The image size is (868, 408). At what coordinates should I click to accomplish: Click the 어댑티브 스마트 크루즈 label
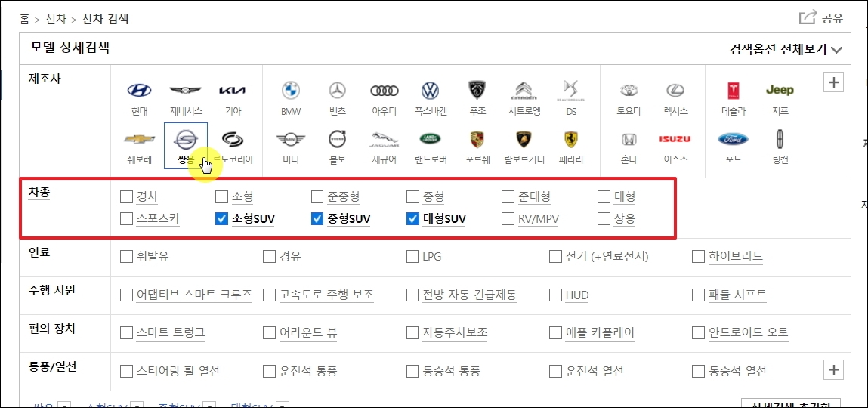point(194,295)
